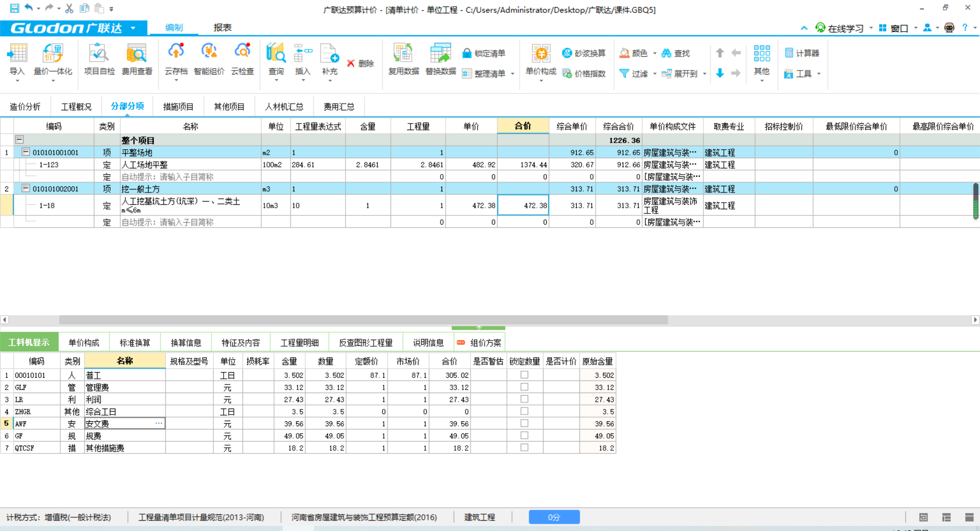Screen dimensions: 980x531
Task: Toggle 锁定数量 checkbox for 普工 row
Action: (x=524, y=375)
